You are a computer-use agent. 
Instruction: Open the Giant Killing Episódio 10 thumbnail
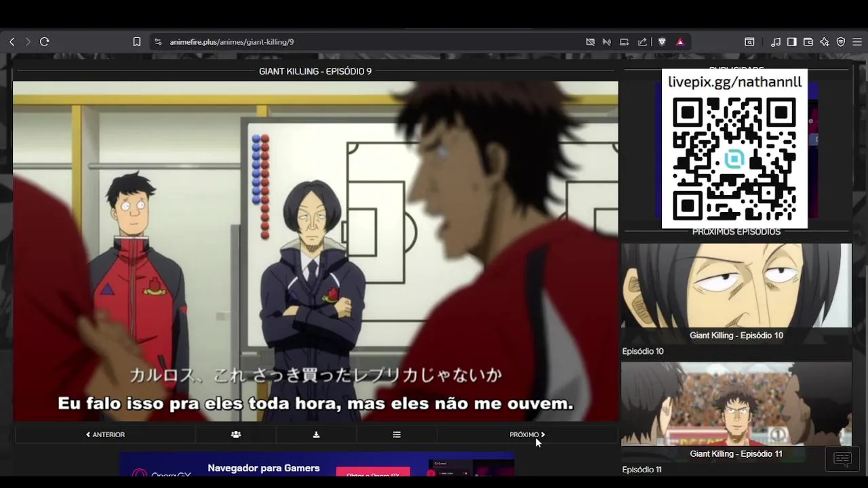[736, 293]
